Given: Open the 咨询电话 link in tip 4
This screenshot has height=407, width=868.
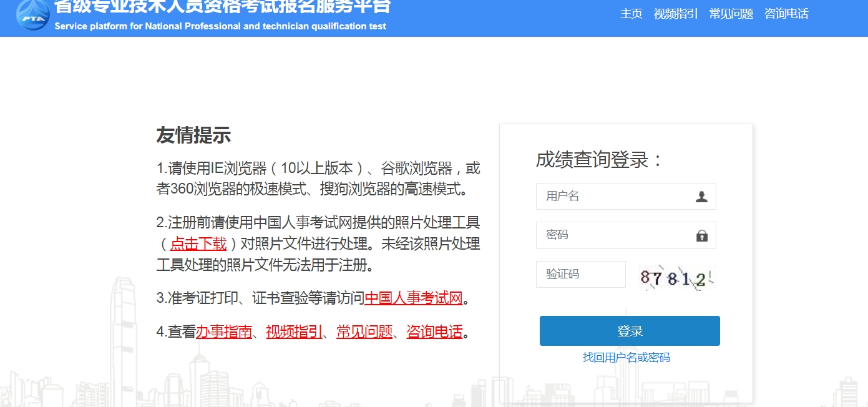Looking at the screenshot, I should 435,331.
